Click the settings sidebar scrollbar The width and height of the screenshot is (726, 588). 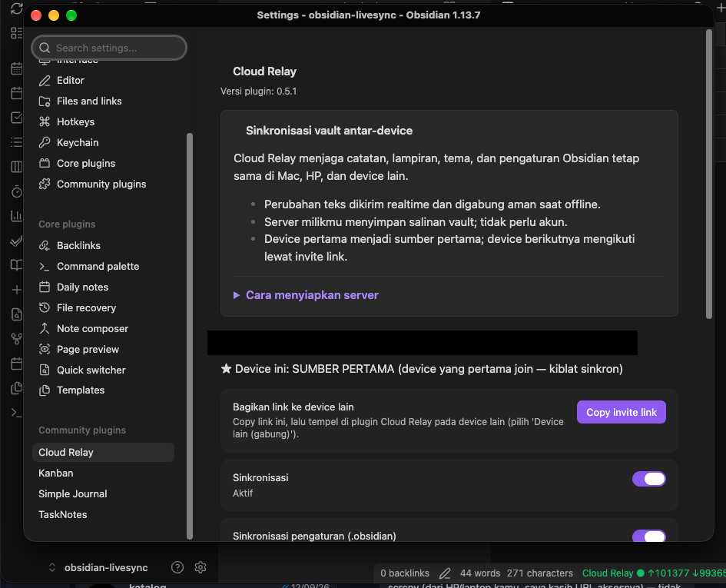click(189, 336)
